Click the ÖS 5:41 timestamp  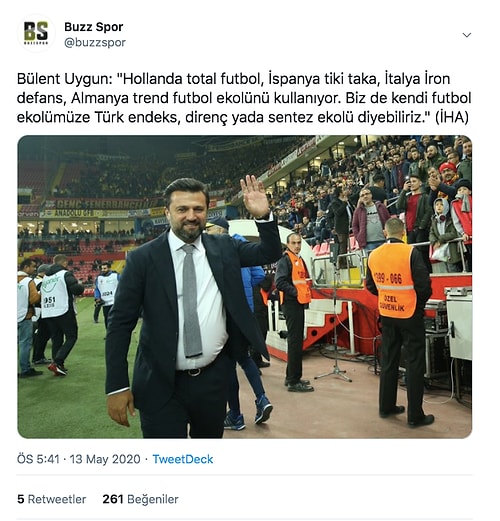[38, 459]
